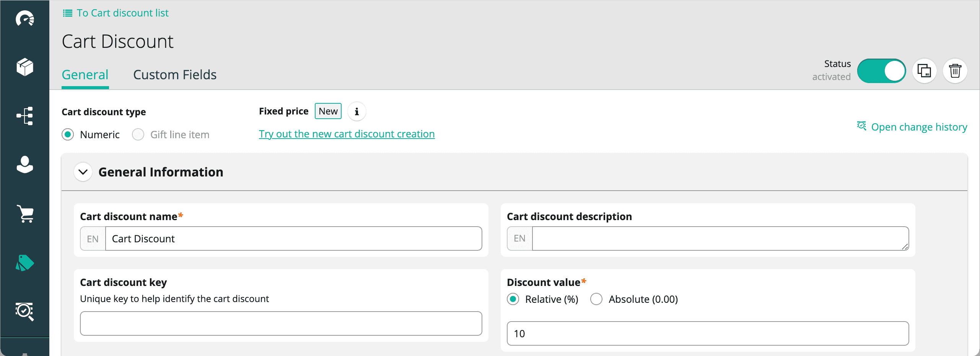
Task: Switch to the Custom Fields tab
Action: click(175, 75)
